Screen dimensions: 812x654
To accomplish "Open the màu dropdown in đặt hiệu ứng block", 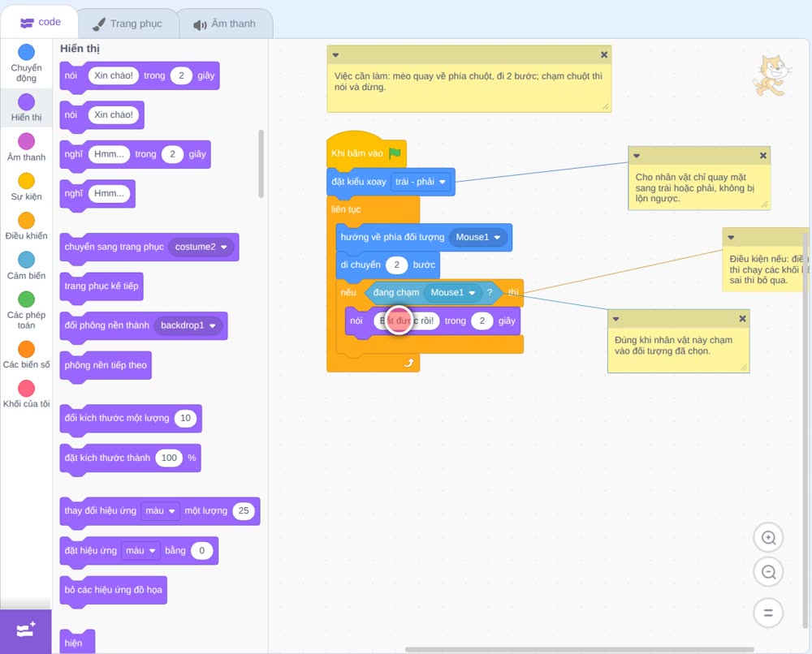I will [x=140, y=550].
